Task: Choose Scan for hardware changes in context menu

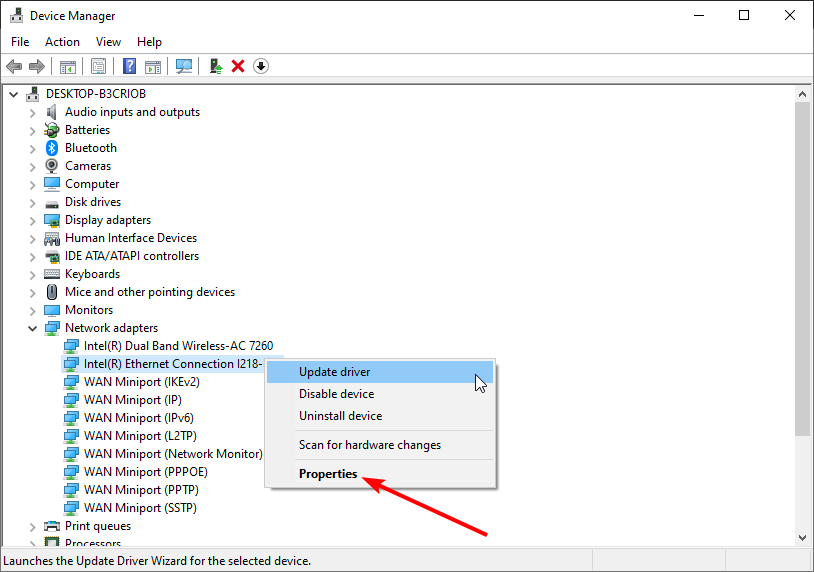Action: [x=379, y=445]
